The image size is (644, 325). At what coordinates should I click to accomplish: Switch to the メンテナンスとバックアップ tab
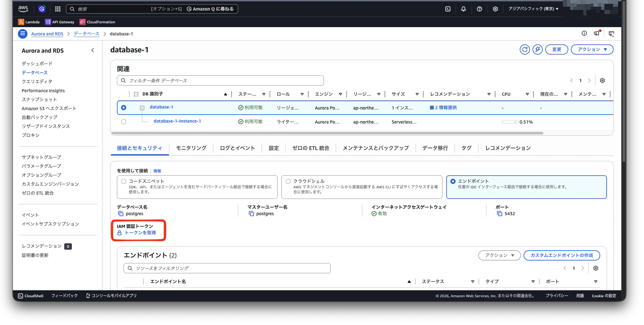point(376,148)
